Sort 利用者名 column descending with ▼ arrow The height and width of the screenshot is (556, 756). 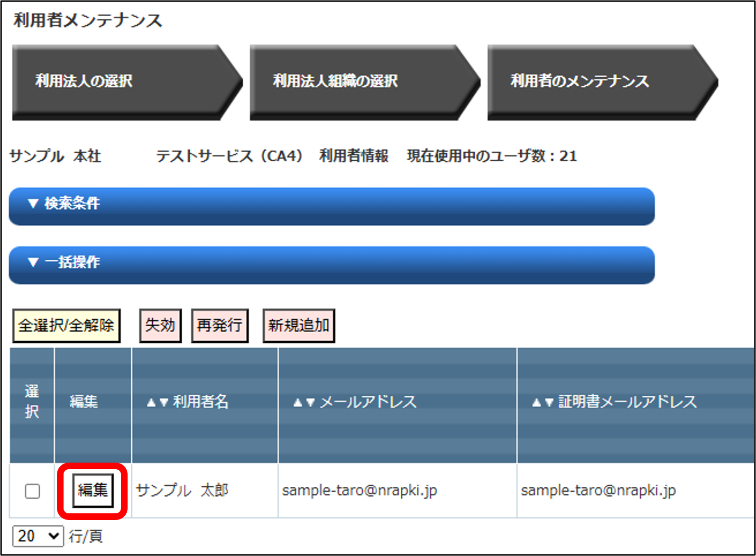click(x=164, y=403)
